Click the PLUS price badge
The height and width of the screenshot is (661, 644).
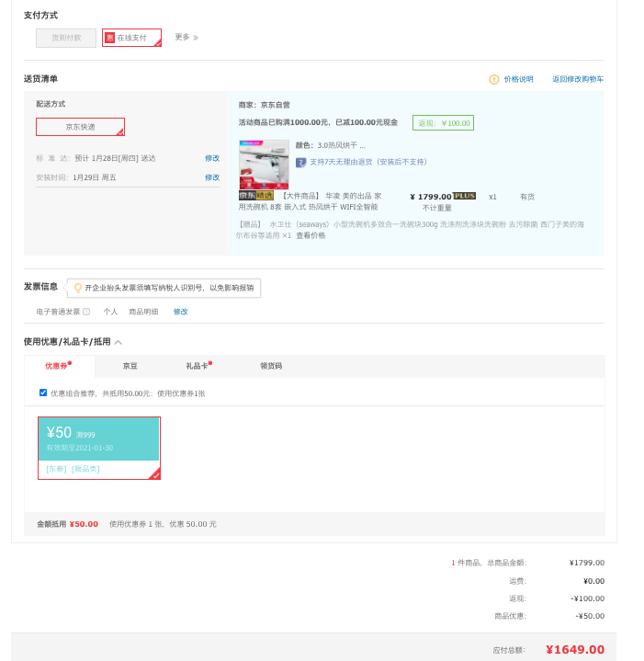click(x=465, y=196)
